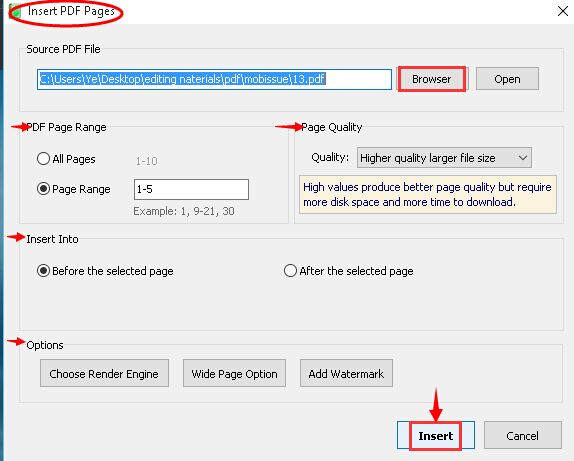The height and width of the screenshot is (461, 574).
Task: Select the All Pages radio option
Action: pyautogui.click(x=43, y=159)
